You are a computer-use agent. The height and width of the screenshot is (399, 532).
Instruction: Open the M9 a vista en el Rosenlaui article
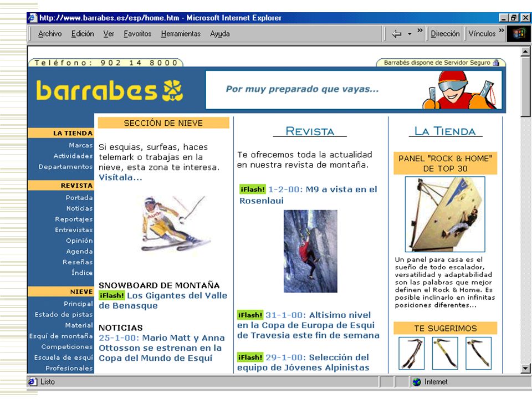point(309,195)
